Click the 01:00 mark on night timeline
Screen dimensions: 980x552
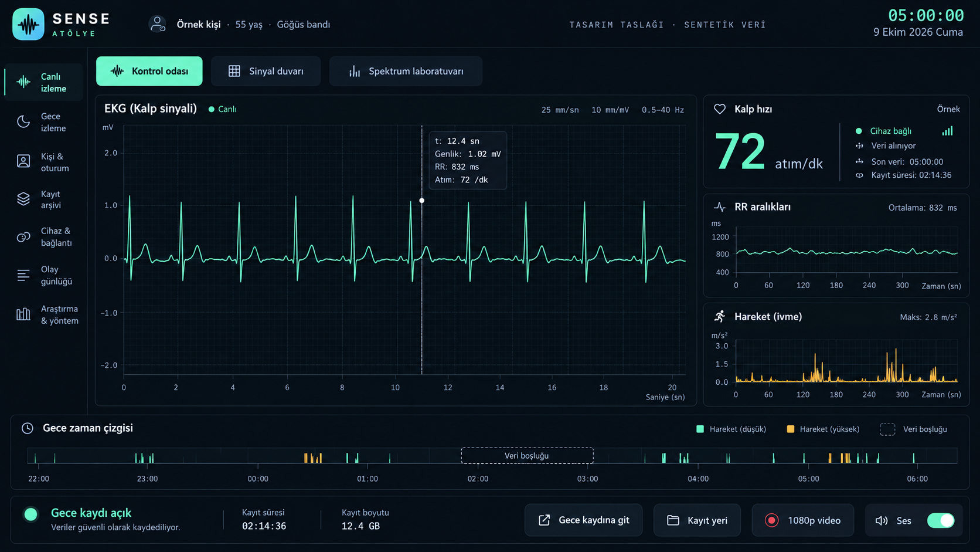[367, 479]
